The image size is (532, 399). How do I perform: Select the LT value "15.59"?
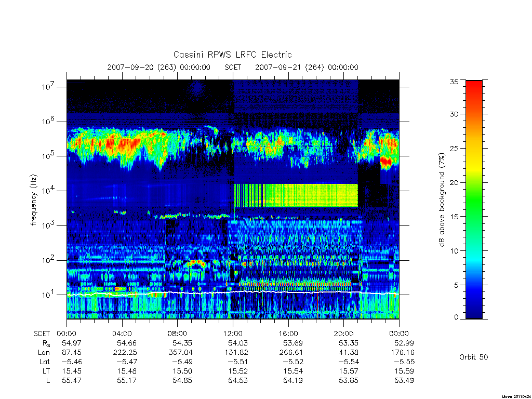click(404, 371)
